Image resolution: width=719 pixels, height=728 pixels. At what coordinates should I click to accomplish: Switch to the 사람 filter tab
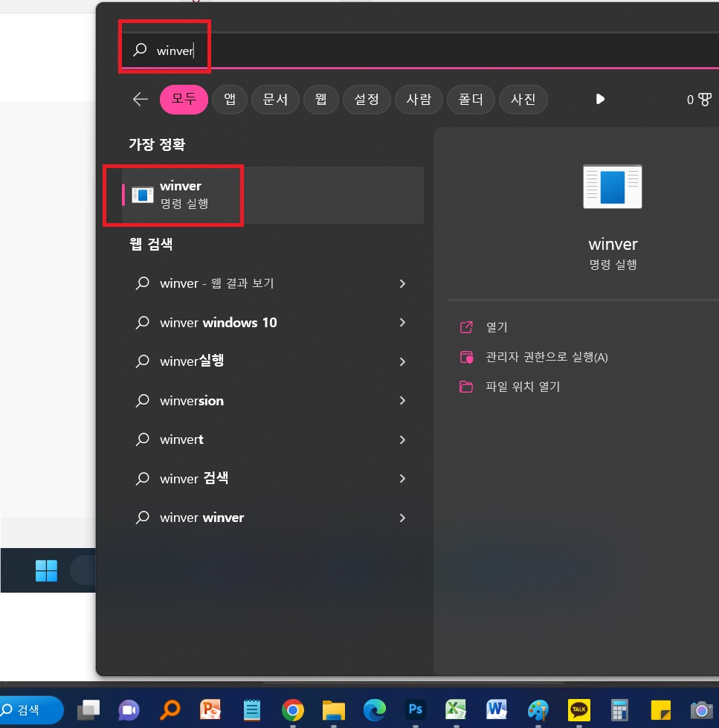419,100
